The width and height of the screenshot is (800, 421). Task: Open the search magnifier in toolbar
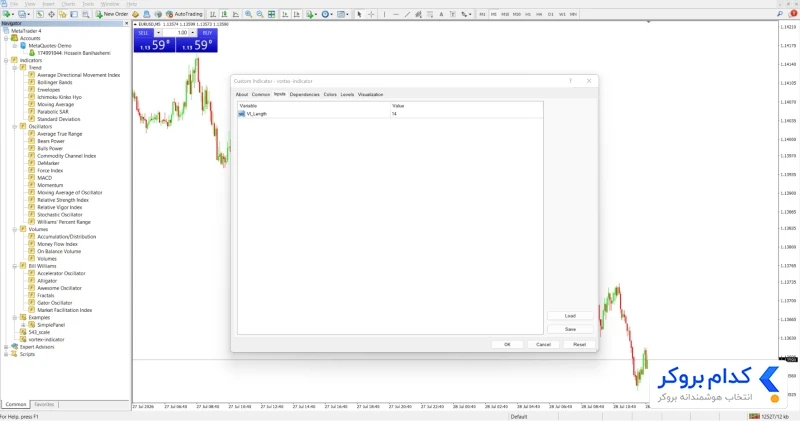[780, 14]
